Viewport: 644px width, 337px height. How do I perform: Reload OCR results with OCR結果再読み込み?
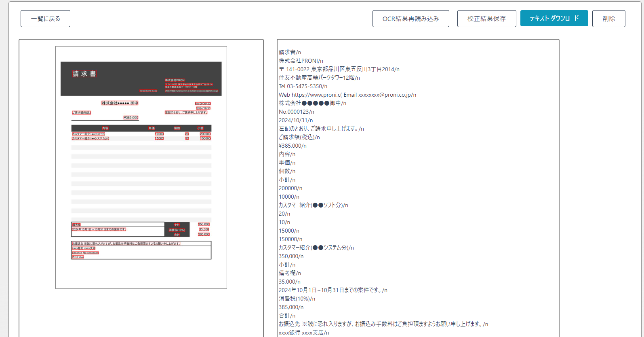coord(410,19)
